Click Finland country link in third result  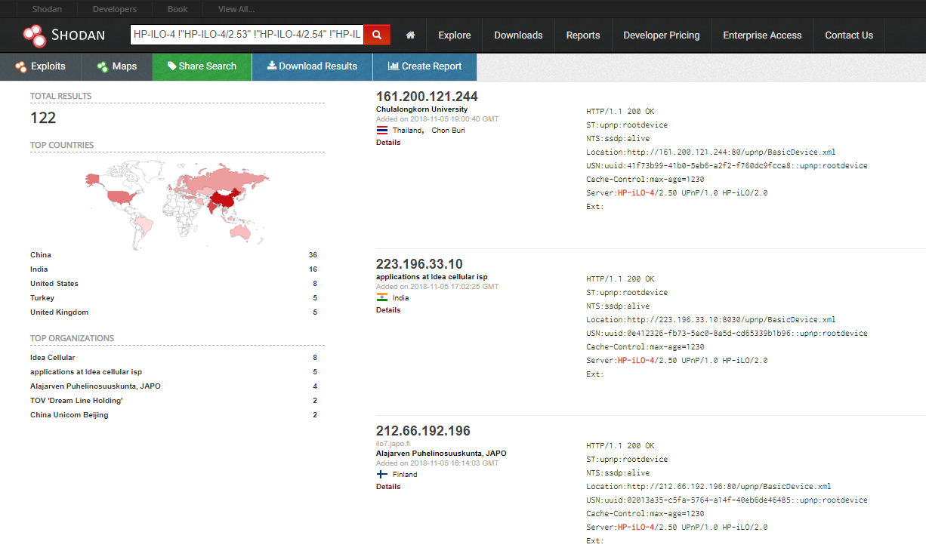405,475
